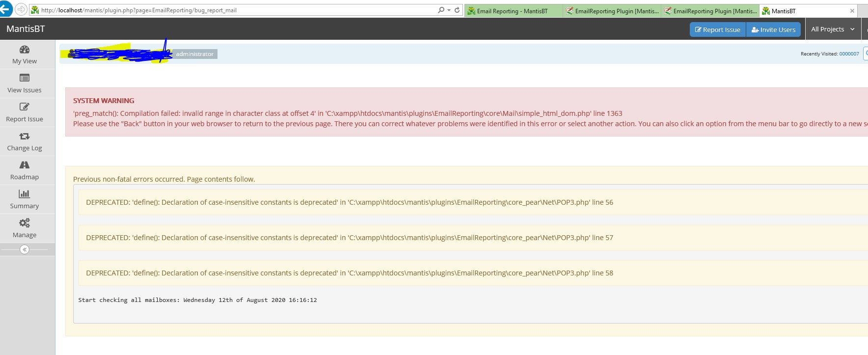
Task: Reload the page with the refresh icon
Action: pyautogui.click(x=457, y=10)
